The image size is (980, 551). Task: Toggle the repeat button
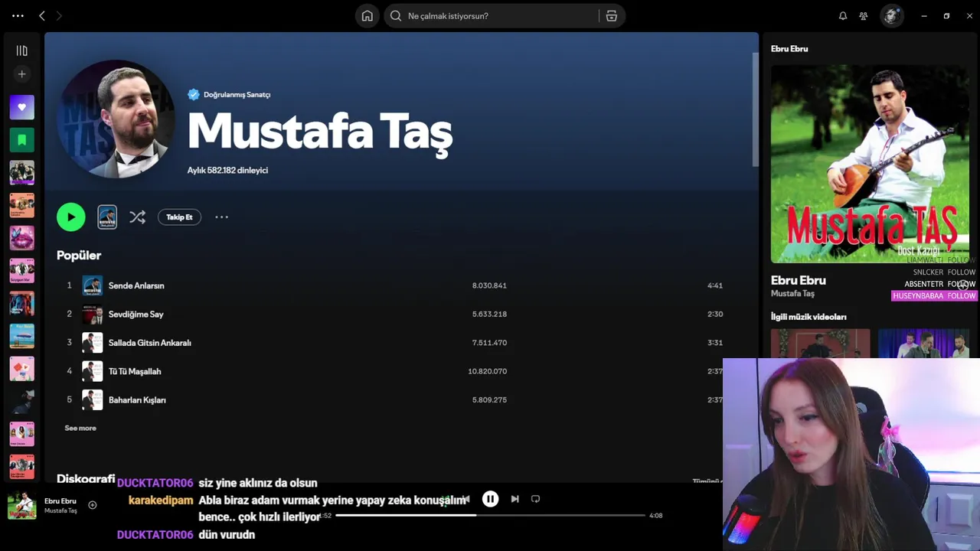click(536, 499)
